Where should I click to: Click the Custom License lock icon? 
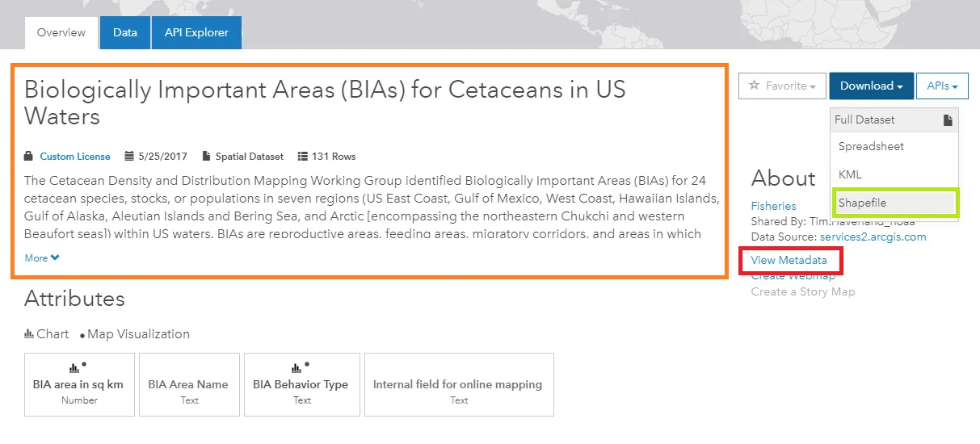point(29,157)
